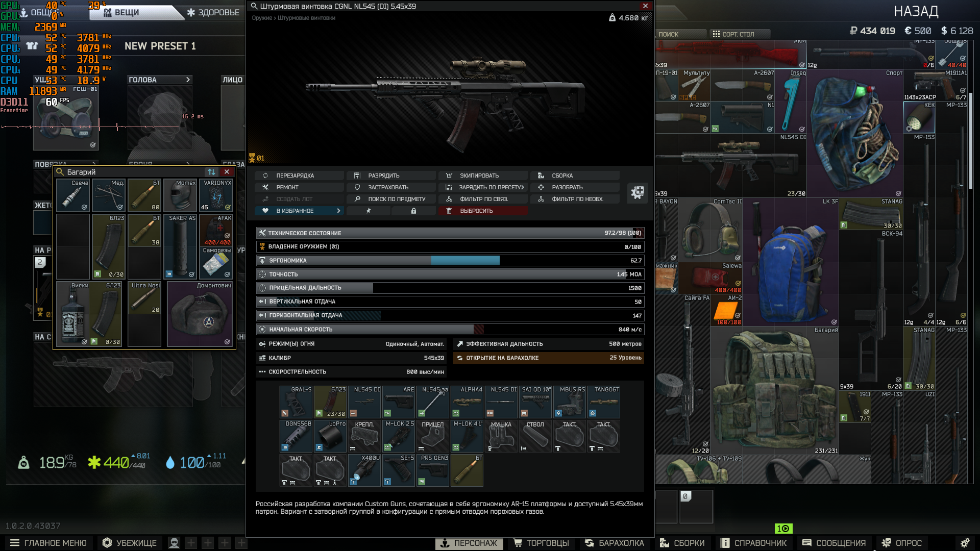Screen dimensions: 980x551
Task: Click СОРТ. СТОЛ sorting table icon
Action: [716, 34]
